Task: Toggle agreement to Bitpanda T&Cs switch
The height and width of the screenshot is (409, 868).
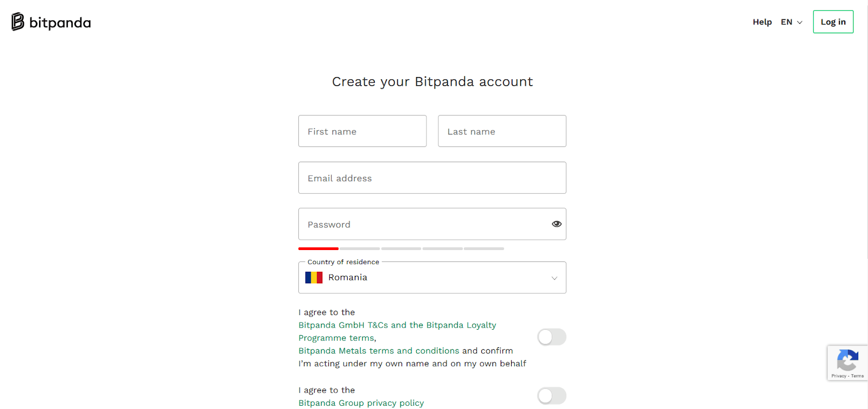Action: click(552, 337)
